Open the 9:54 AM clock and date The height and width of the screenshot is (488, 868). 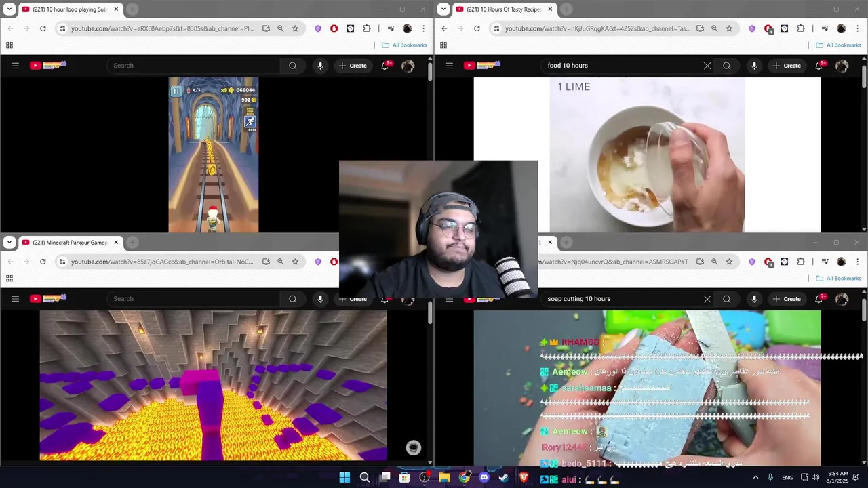pyautogui.click(x=838, y=477)
